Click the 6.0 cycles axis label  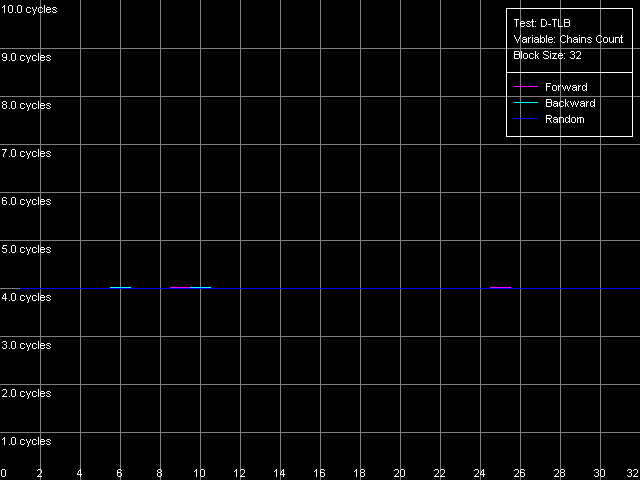[27, 201]
